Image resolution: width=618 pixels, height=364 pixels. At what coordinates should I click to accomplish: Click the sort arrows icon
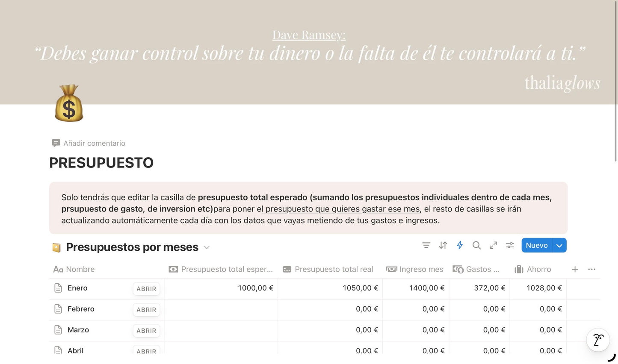443,245
